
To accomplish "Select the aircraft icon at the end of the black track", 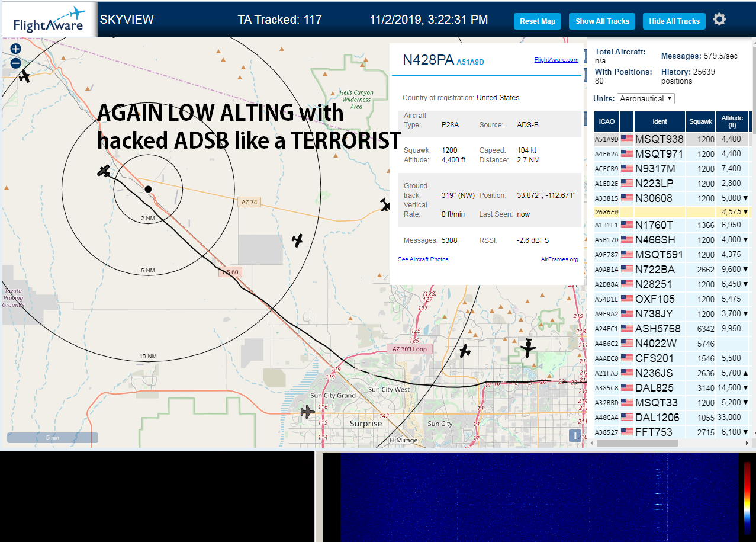I will coord(104,171).
